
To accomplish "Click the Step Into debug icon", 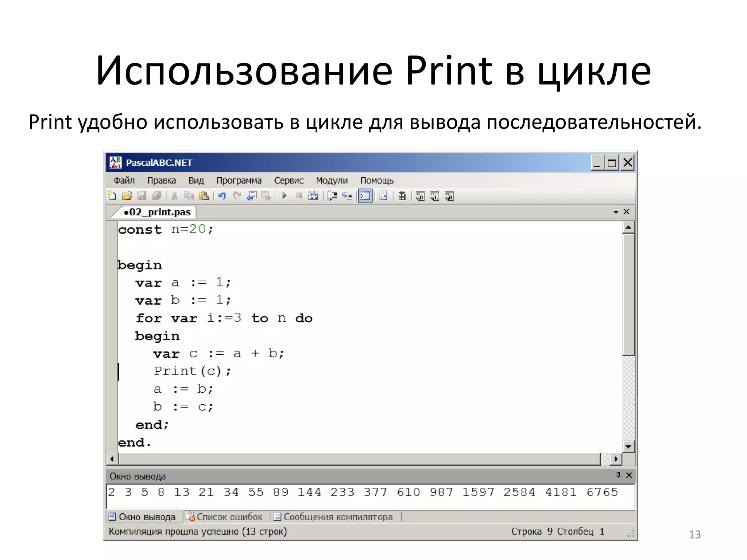I will pos(347,196).
